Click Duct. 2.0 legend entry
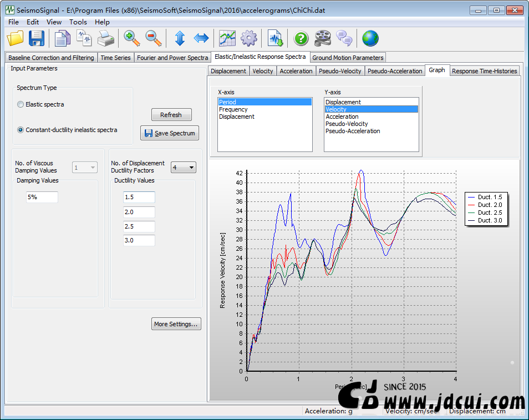Image resolution: width=529 pixels, height=420 pixels. click(486, 205)
